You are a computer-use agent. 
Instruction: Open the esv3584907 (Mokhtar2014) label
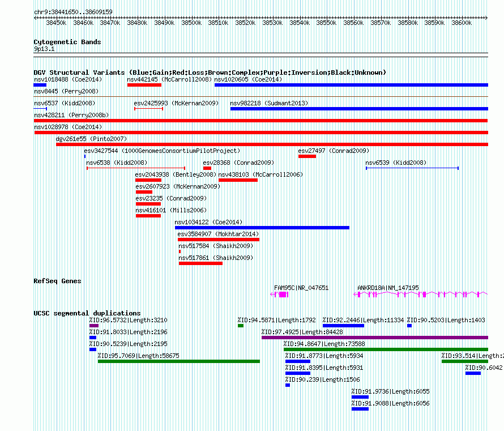point(218,234)
